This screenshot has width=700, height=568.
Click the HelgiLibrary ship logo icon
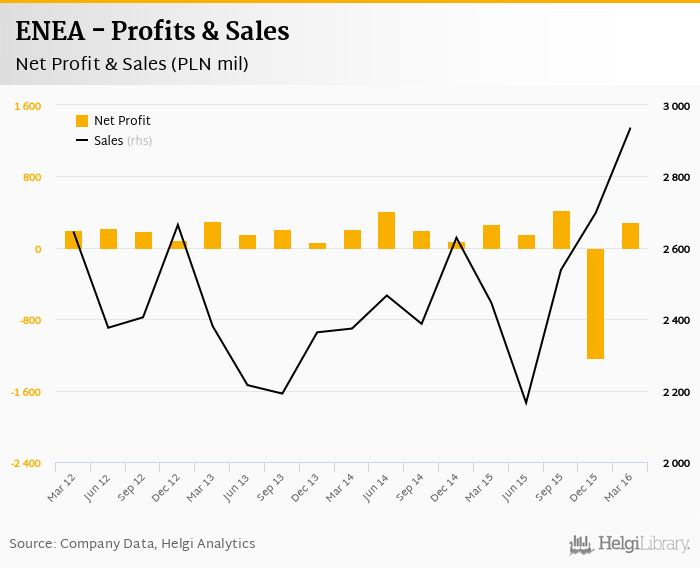tap(581, 544)
